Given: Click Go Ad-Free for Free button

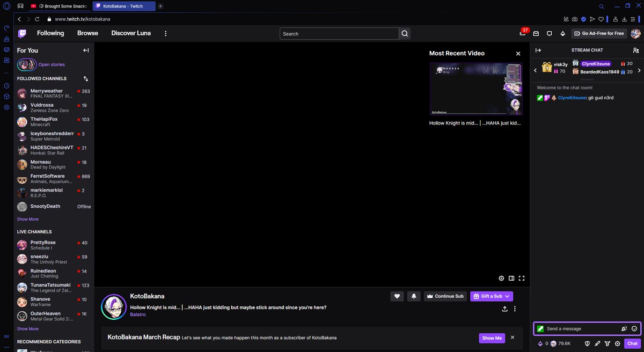Looking at the screenshot, I should tap(599, 33).
